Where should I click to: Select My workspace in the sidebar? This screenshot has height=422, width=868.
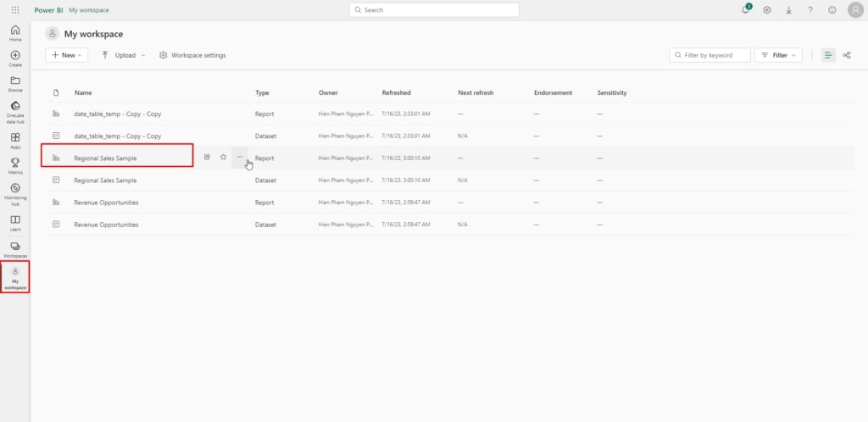[15, 277]
